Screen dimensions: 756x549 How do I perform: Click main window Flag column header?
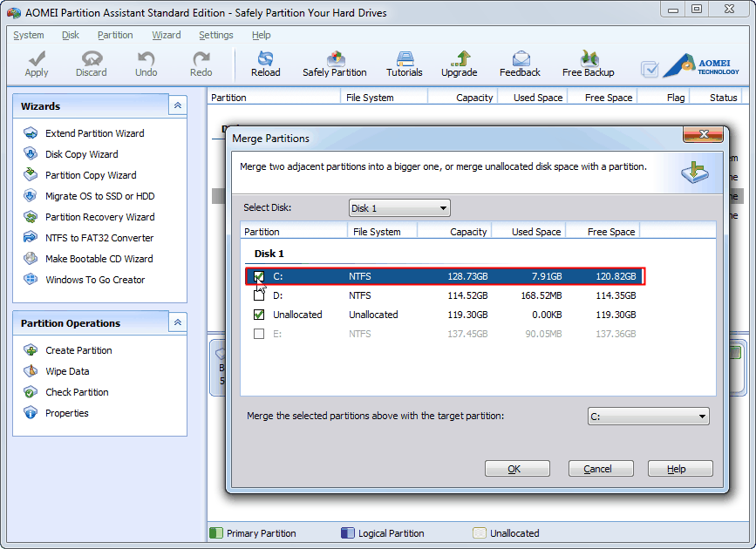664,98
